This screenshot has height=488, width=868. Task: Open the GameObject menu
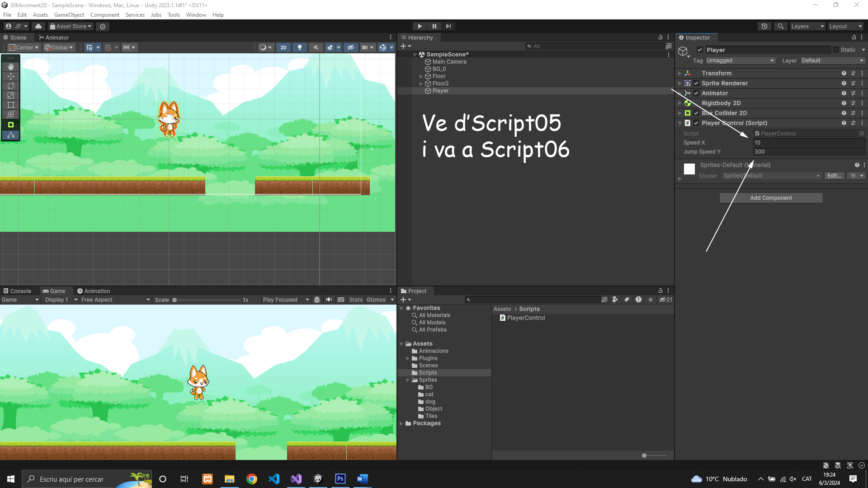69,15
